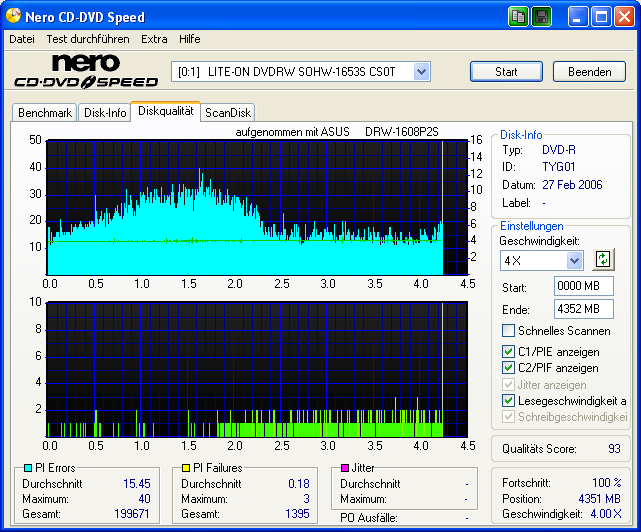This screenshot has height=532, width=641.
Task: Click the Start button
Action: [x=507, y=72]
